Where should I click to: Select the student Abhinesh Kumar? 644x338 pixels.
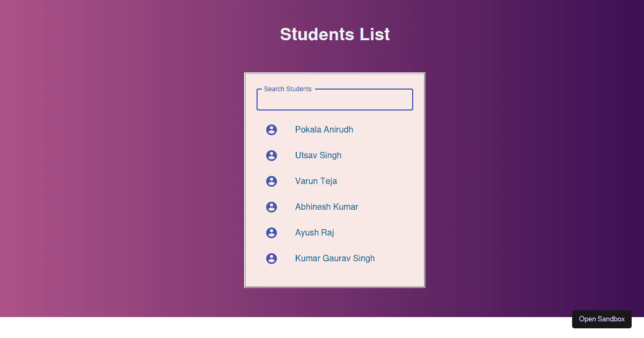pyautogui.click(x=326, y=207)
